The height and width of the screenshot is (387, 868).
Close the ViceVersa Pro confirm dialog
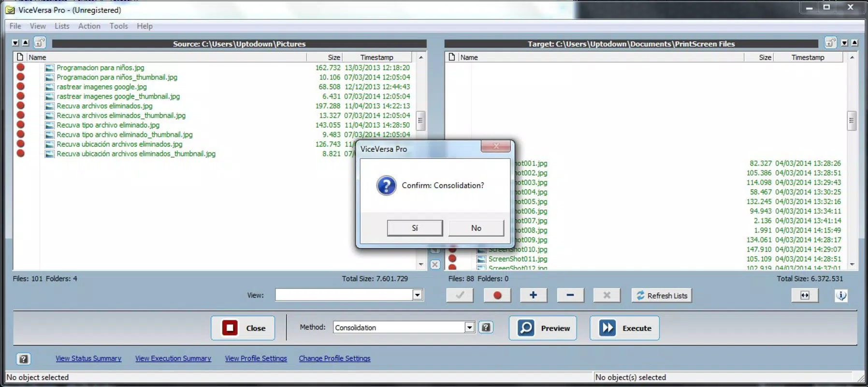[495, 146]
